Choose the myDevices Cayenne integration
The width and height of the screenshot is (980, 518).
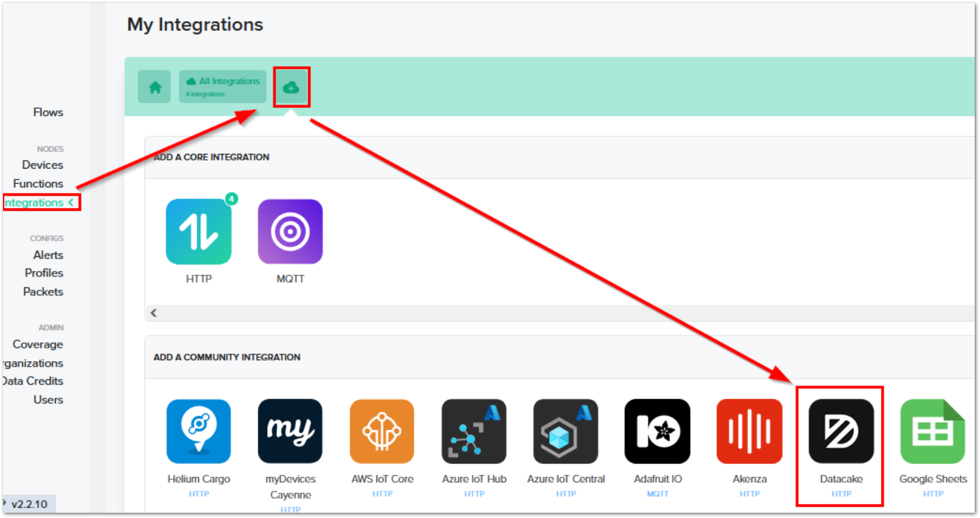290,431
